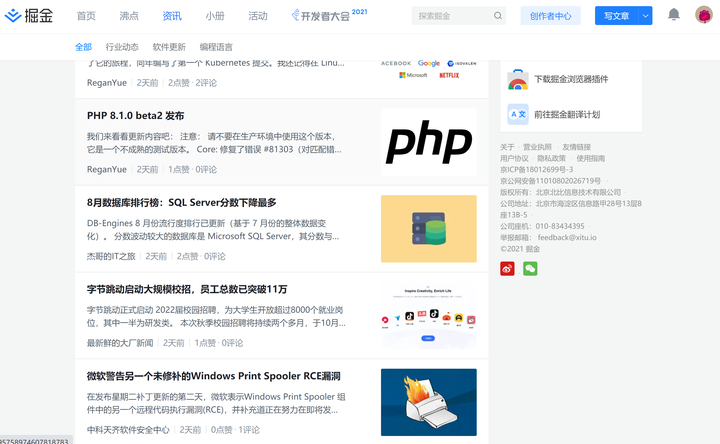Image resolution: width=720 pixels, height=444 pixels.
Task: Open the 8月数据库排行榜 article
Action: (182, 202)
